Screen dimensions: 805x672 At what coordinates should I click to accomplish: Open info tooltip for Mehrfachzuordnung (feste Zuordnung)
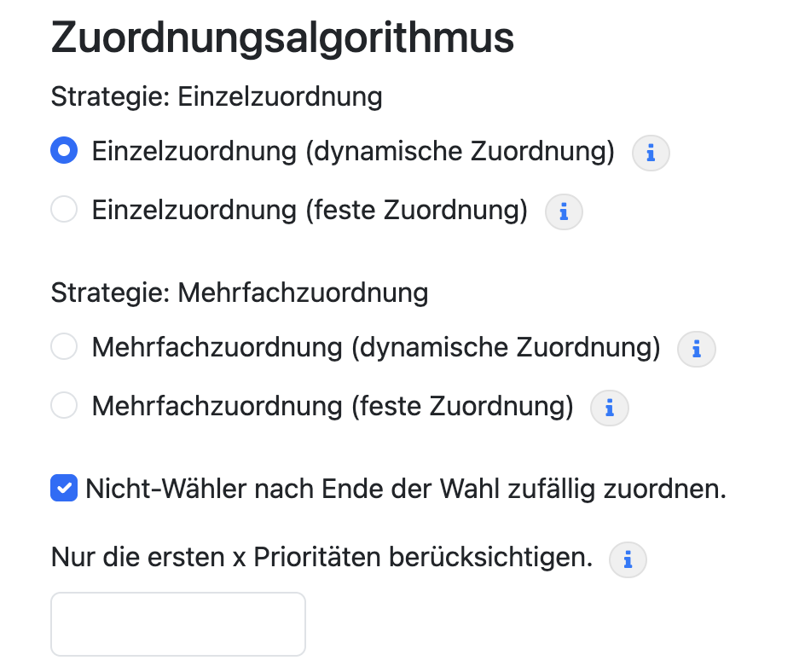pyautogui.click(x=609, y=408)
